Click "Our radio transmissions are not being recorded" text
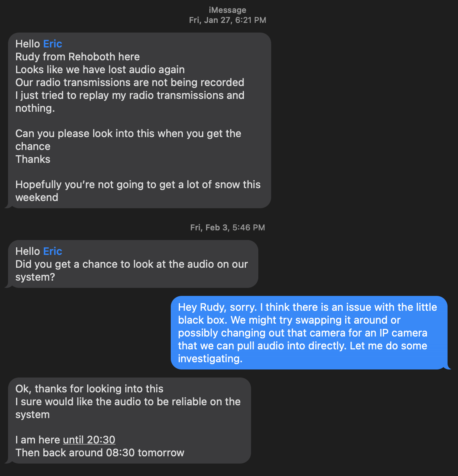The image size is (458, 476). click(x=130, y=82)
